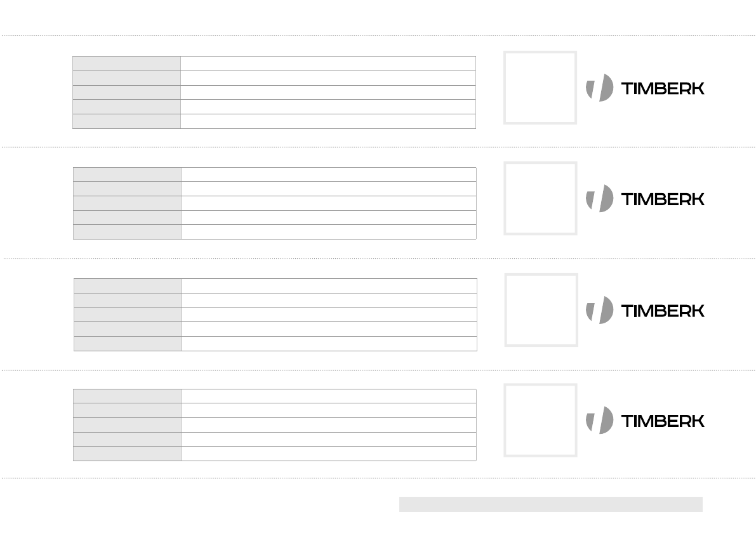Screen dimensions: 756x533
Task: Click the Timberk logo in the third section
Action: coord(644,310)
